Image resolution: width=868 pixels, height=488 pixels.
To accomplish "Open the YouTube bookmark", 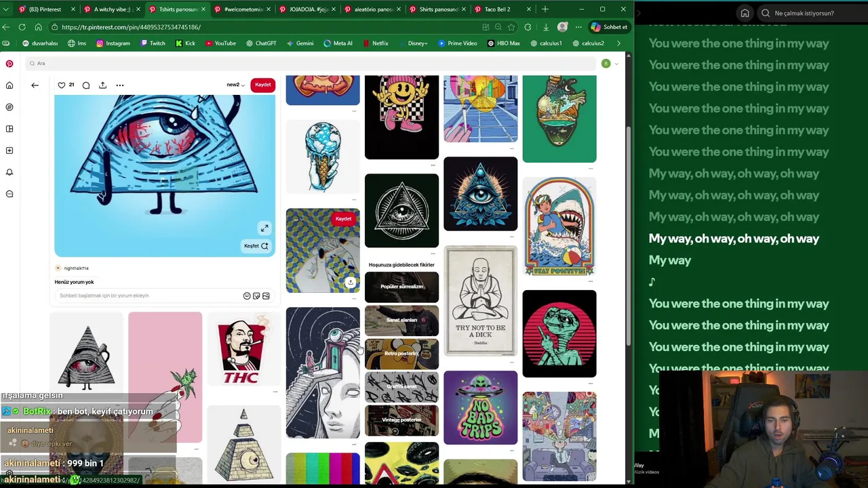I will point(221,43).
